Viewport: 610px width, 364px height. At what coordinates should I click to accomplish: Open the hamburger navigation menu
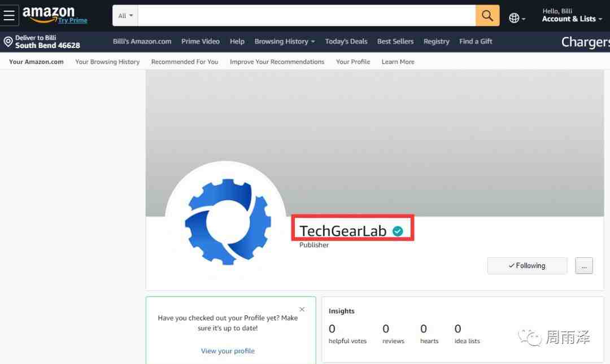9,16
